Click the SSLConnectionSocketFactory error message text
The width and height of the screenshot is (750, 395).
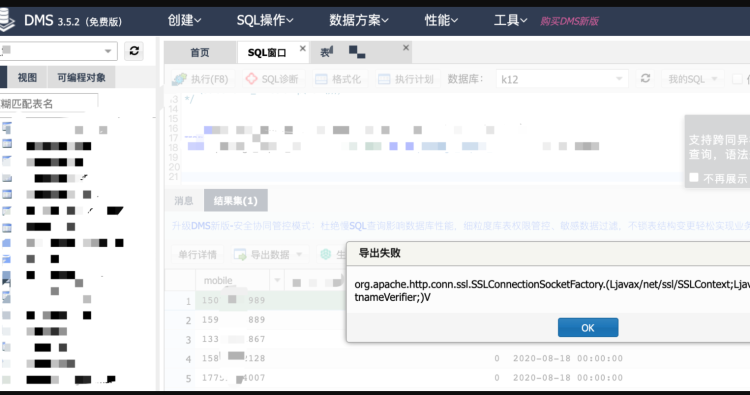pos(552,291)
